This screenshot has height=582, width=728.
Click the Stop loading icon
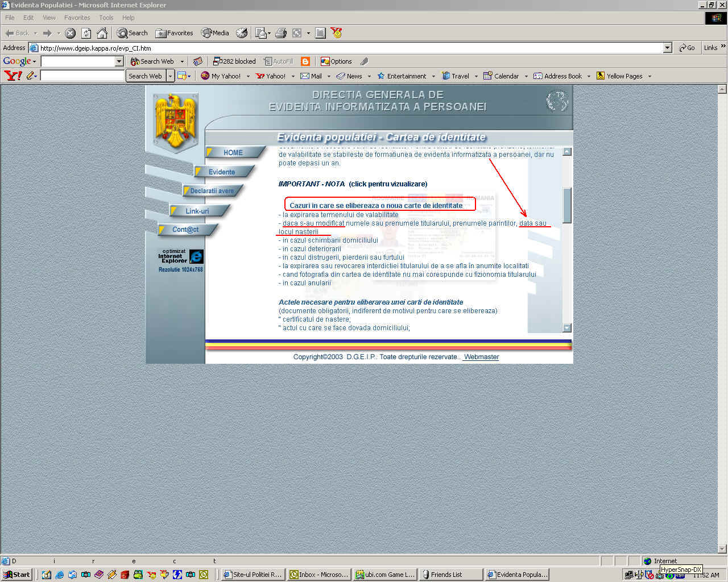tap(70, 33)
